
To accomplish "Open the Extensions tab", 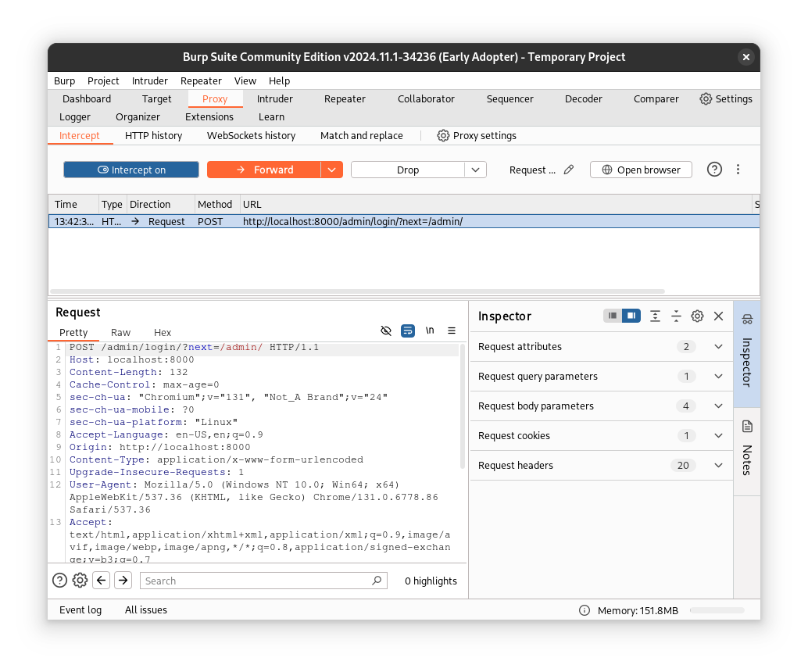I will coord(209,117).
